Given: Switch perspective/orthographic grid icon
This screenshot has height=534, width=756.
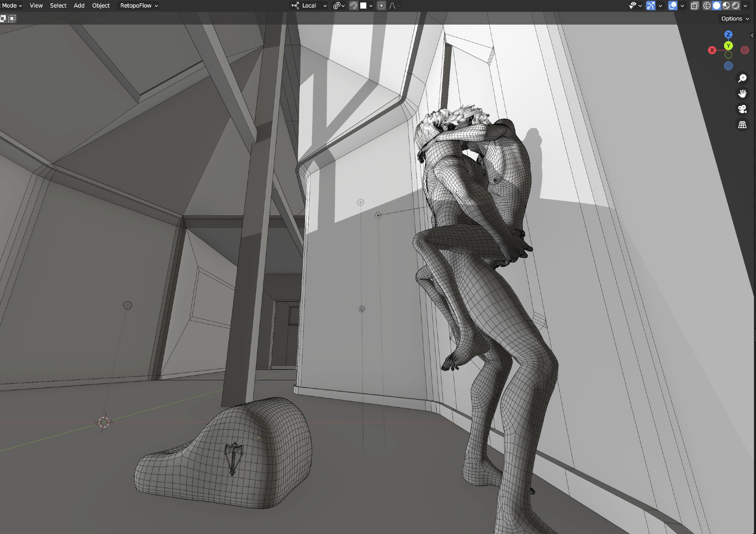Looking at the screenshot, I should click(742, 124).
